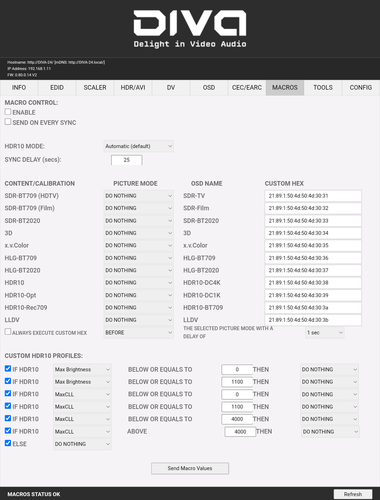Open the HDR/AVI tab
Screen dimensions: 380x500
[x=133, y=88]
